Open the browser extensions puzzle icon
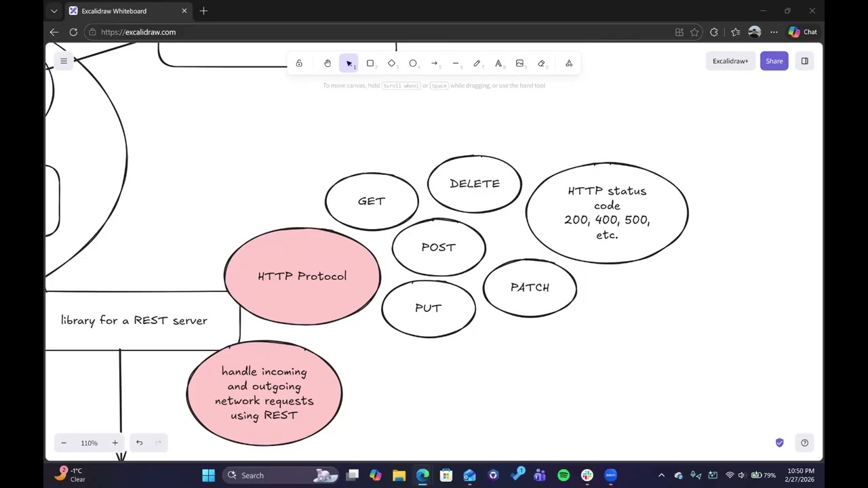 coord(714,32)
